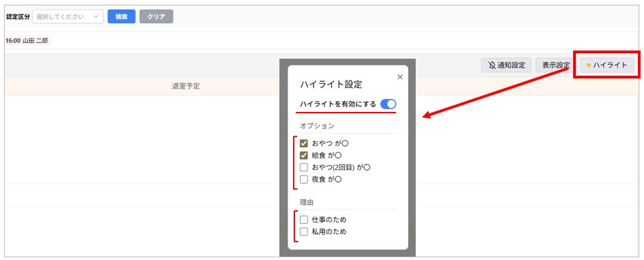The height and width of the screenshot is (260, 644).
Task: Click the 理由 section label
Action: pos(307,203)
